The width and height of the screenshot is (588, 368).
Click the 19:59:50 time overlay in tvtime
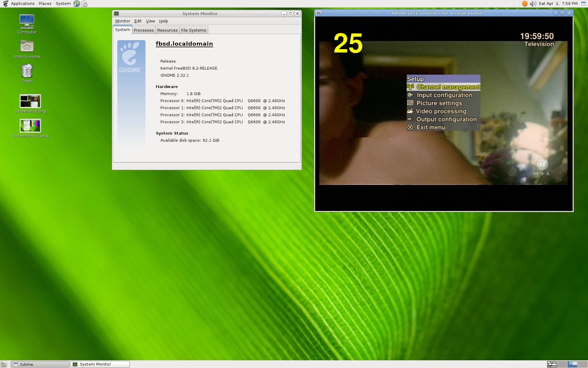tap(537, 36)
